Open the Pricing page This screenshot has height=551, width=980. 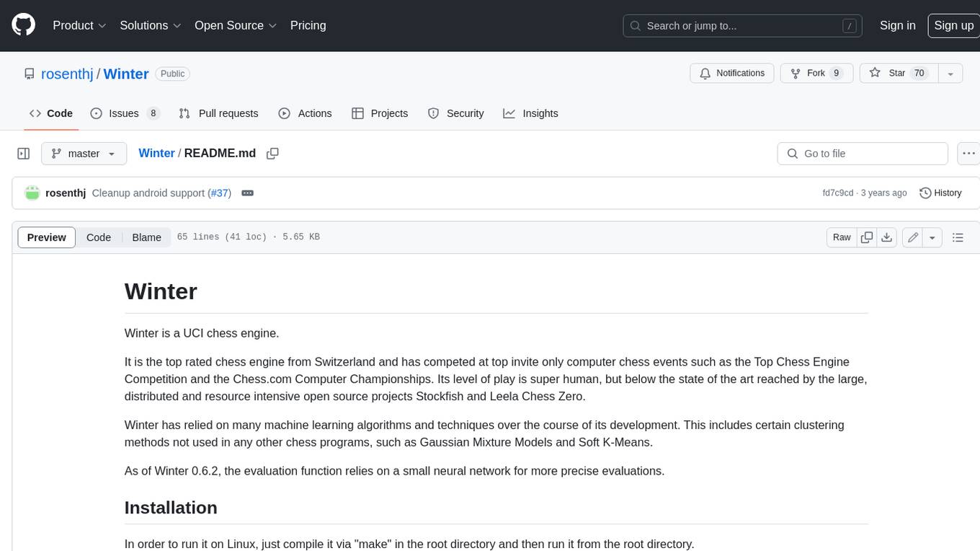[x=308, y=25]
